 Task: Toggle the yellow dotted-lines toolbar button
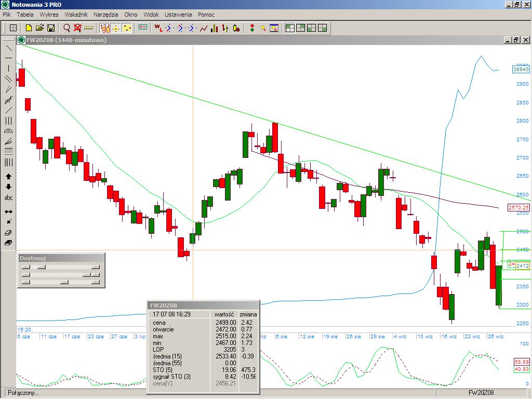click(127, 28)
